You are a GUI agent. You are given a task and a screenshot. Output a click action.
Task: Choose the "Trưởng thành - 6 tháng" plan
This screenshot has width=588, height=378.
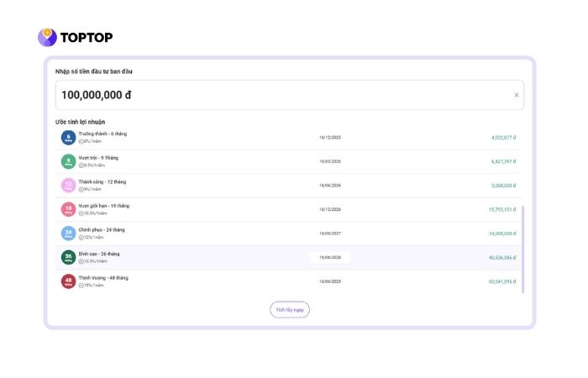[x=102, y=134]
